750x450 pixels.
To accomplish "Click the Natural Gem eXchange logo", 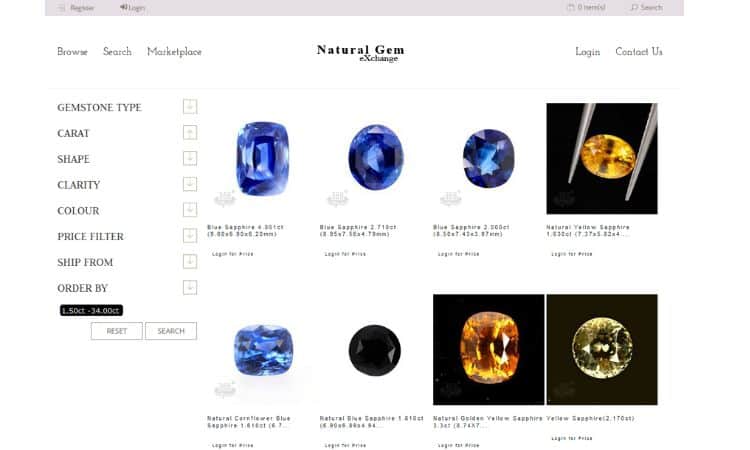I will pos(361,53).
